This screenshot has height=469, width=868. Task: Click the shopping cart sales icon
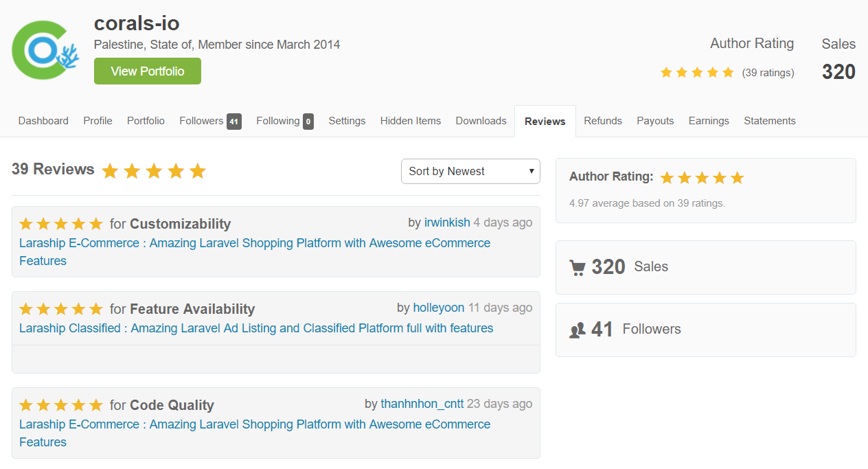click(577, 267)
